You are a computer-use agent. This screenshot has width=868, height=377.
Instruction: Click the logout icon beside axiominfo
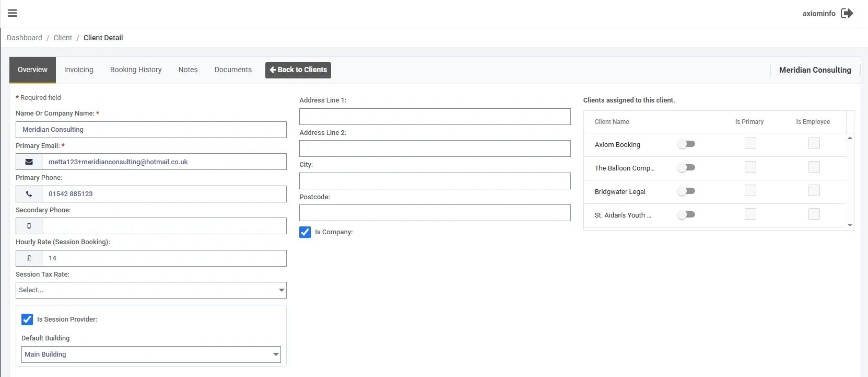point(847,13)
